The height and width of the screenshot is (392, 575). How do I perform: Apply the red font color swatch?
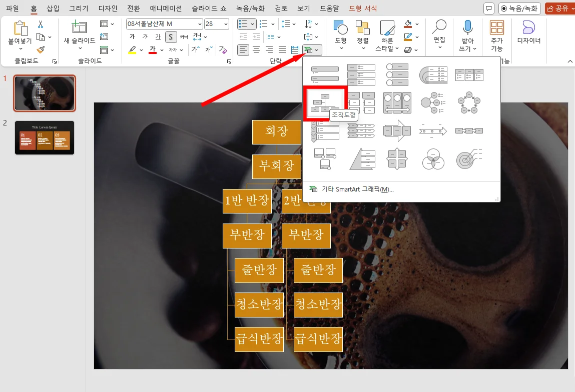153,50
